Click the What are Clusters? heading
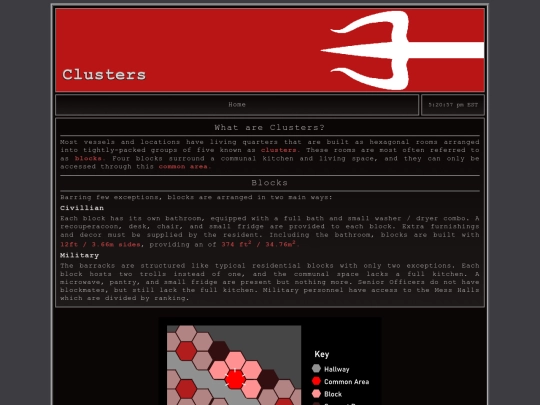This screenshot has height=405, width=540. pos(270,127)
